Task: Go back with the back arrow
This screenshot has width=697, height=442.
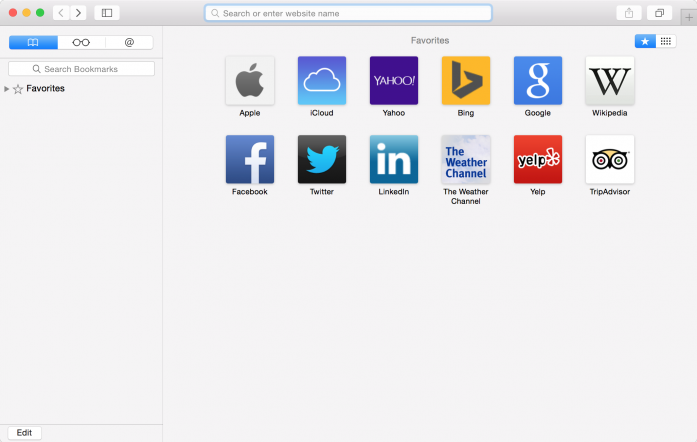Action: point(61,13)
